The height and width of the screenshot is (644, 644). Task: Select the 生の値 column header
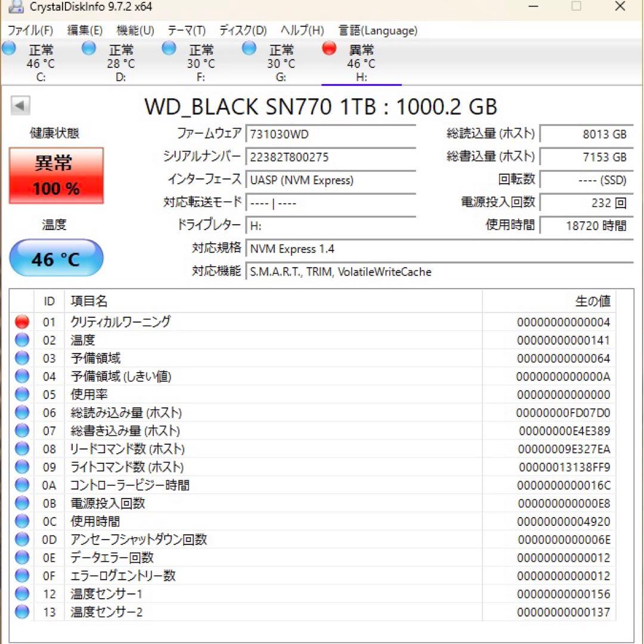pos(594,301)
